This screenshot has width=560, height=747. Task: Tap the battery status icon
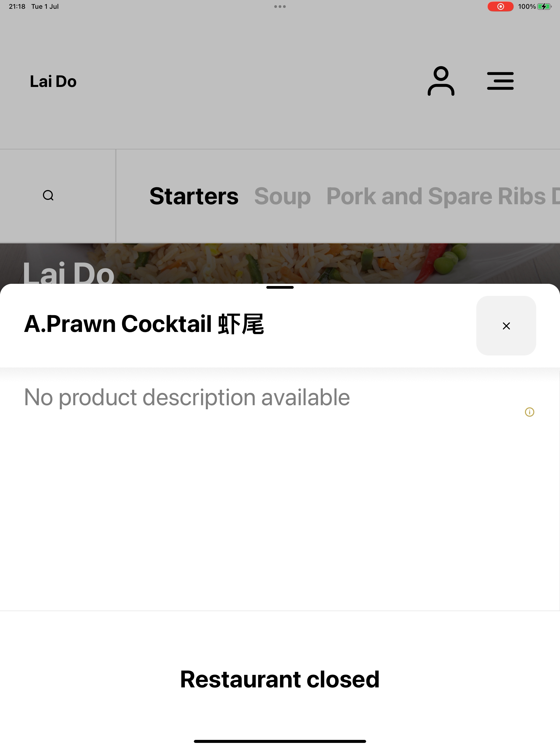tap(544, 6)
